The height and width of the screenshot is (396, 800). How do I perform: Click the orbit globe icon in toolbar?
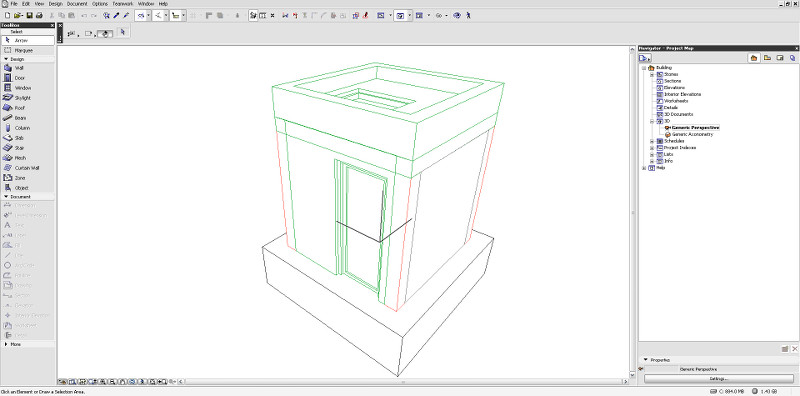coord(457,15)
